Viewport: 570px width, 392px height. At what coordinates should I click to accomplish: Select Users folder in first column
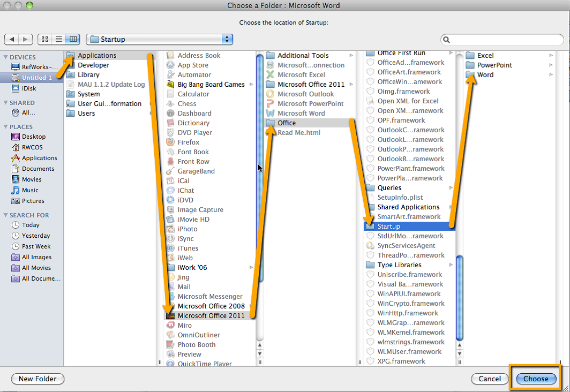pyautogui.click(x=110, y=113)
